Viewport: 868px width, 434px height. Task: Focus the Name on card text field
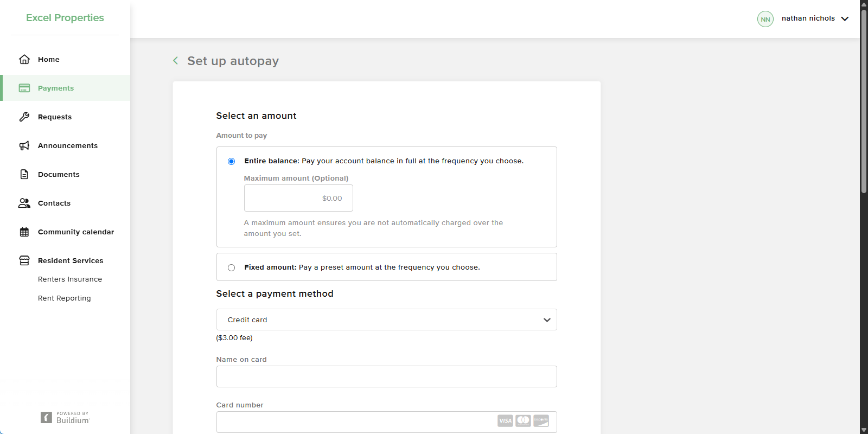click(386, 376)
